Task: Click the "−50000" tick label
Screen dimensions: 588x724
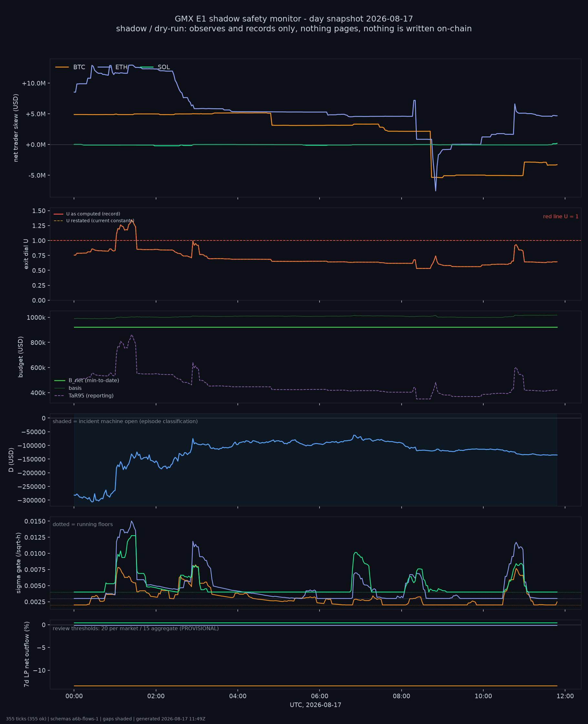Action: click(x=34, y=432)
